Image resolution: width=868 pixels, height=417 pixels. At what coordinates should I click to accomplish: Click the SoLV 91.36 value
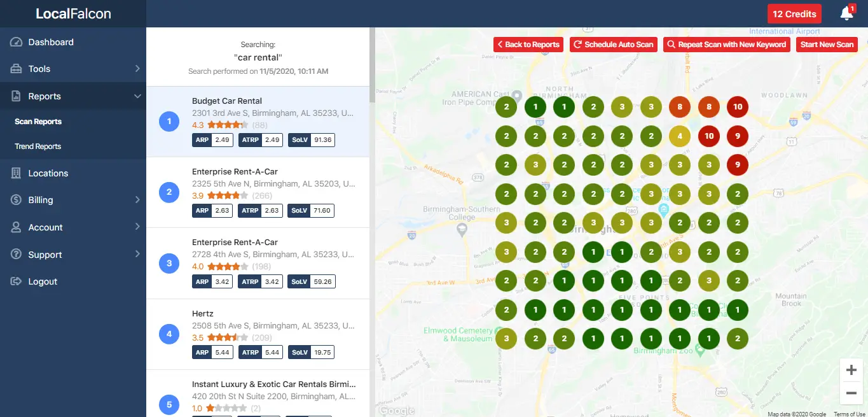(323, 140)
